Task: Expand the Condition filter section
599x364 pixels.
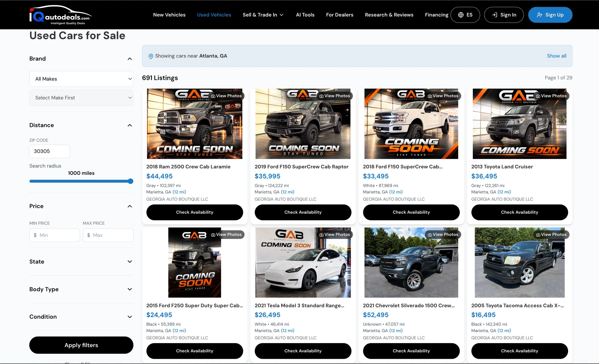Action: coord(130,317)
